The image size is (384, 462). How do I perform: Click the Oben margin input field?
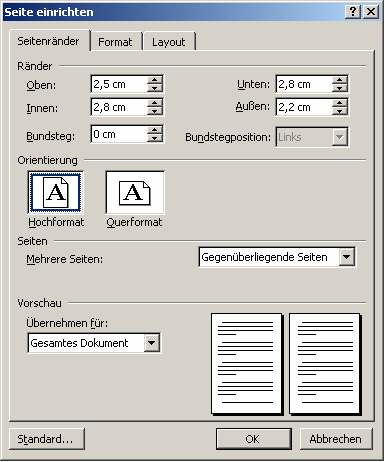pos(119,84)
